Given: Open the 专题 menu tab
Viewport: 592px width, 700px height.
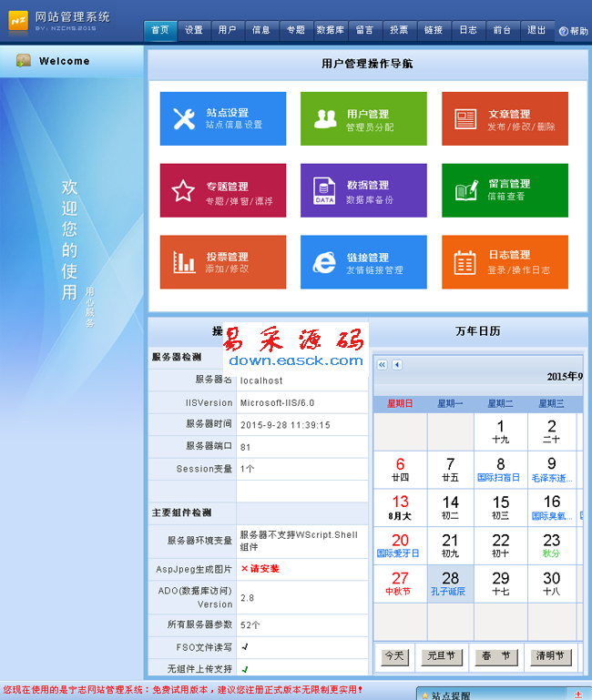Looking at the screenshot, I should (296, 30).
